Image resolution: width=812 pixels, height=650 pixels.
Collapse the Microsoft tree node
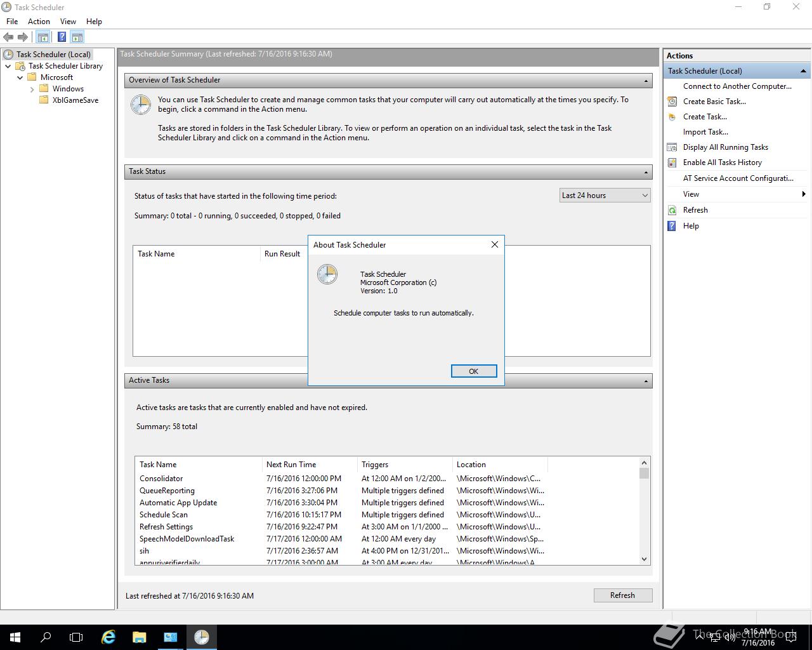[20, 77]
